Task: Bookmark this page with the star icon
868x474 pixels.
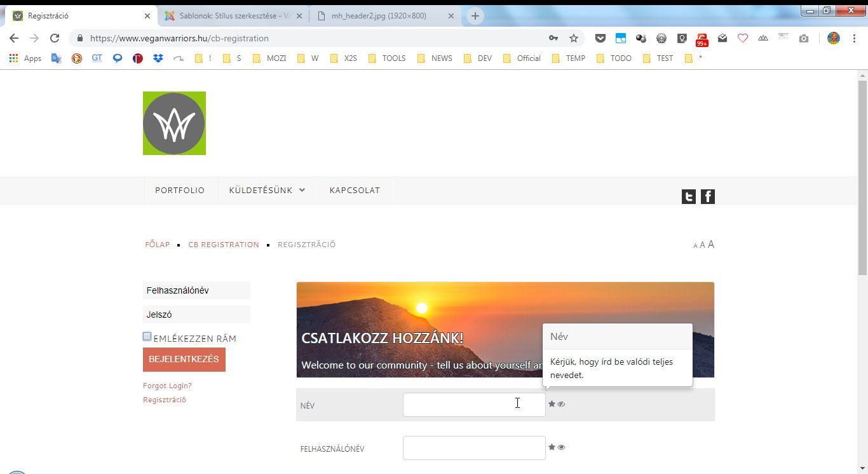Action: (574, 38)
